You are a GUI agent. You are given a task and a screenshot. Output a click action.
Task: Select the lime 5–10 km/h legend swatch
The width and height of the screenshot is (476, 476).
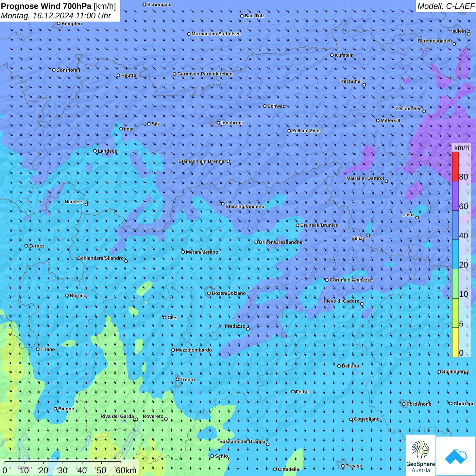pyautogui.click(x=455, y=313)
